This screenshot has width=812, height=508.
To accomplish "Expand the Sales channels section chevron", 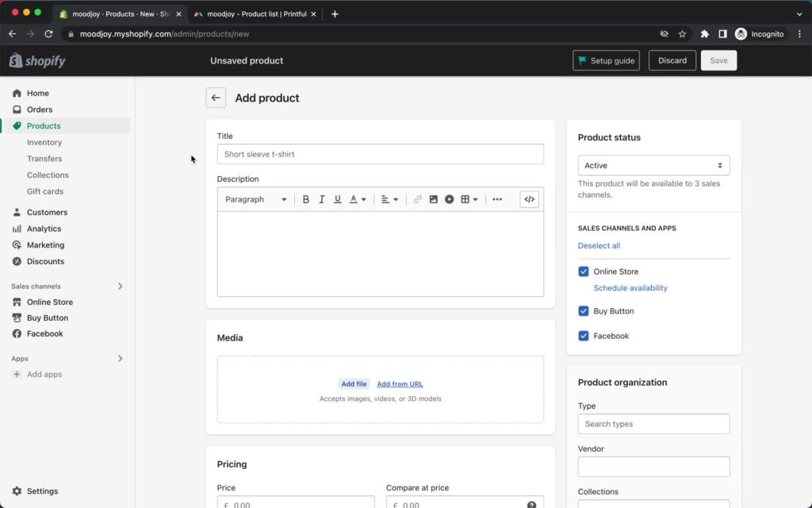I will (121, 286).
